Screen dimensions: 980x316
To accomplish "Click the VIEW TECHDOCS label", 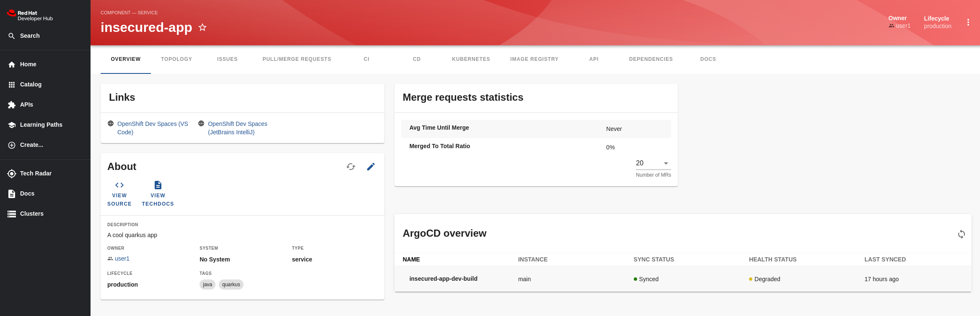I will pyautogui.click(x=158, y=200).
